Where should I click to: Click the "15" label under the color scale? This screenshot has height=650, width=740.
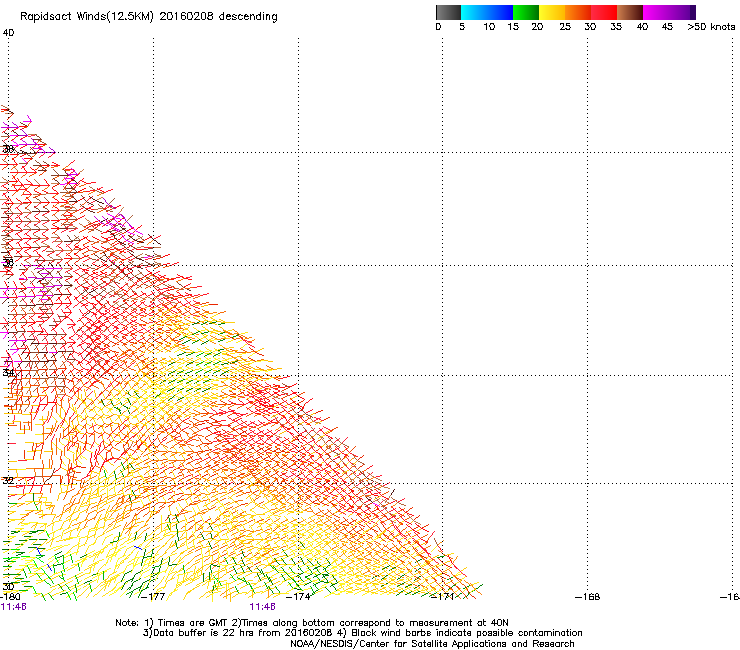point(513,27)
